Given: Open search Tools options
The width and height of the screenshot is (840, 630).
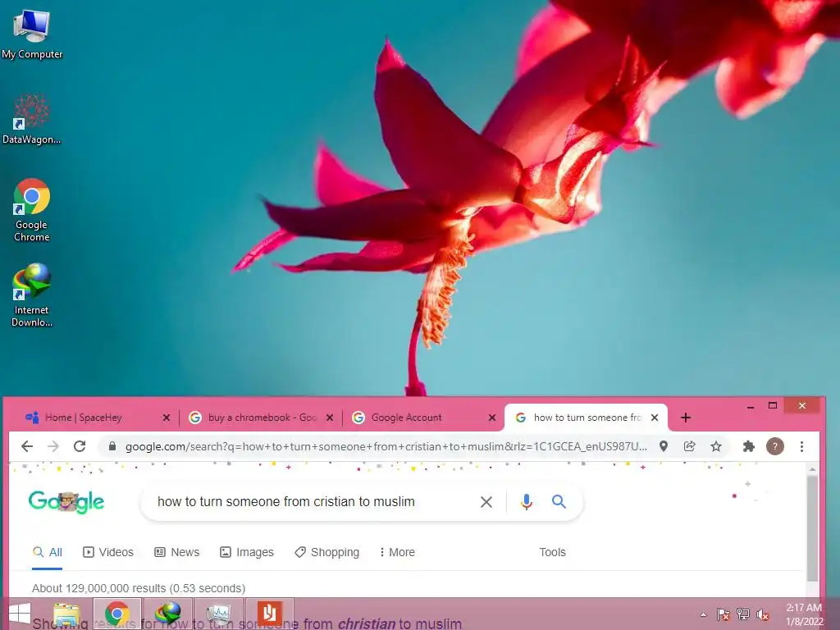Looking at the screenshot, I should (x=552, y=552).
